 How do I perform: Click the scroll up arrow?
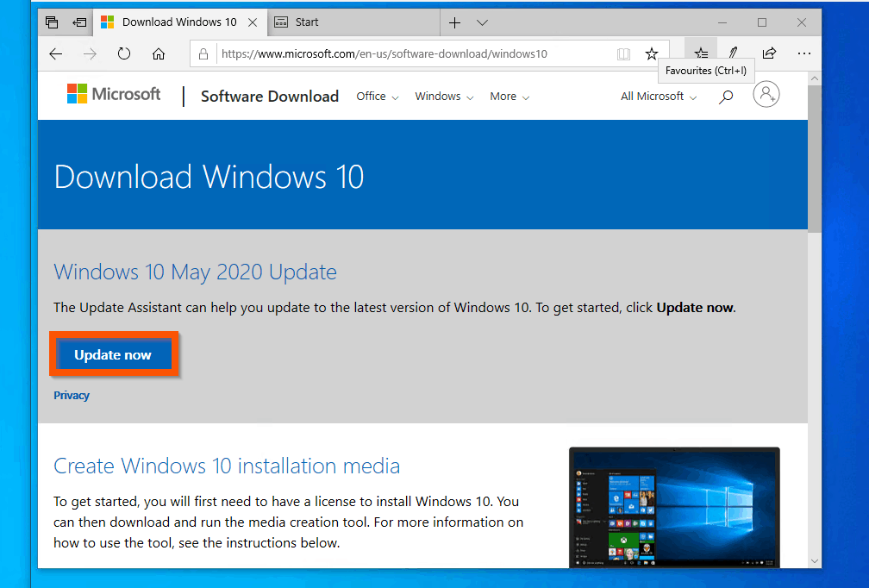click(815, 78)
